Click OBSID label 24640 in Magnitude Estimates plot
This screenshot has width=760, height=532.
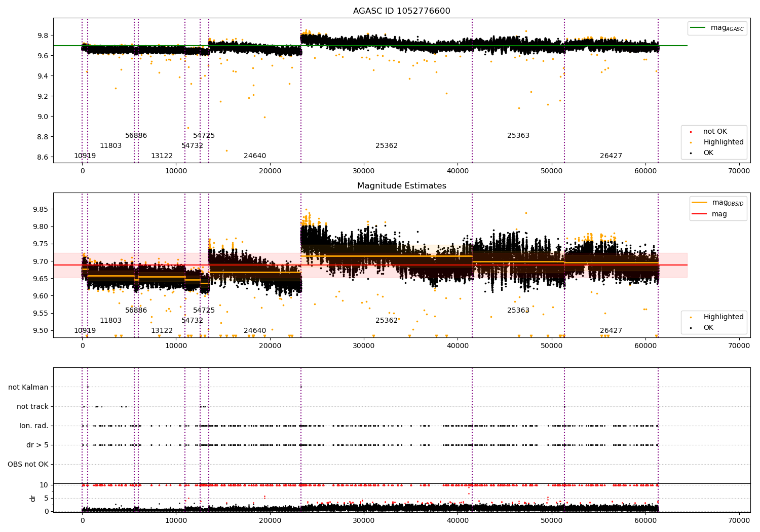255,331
